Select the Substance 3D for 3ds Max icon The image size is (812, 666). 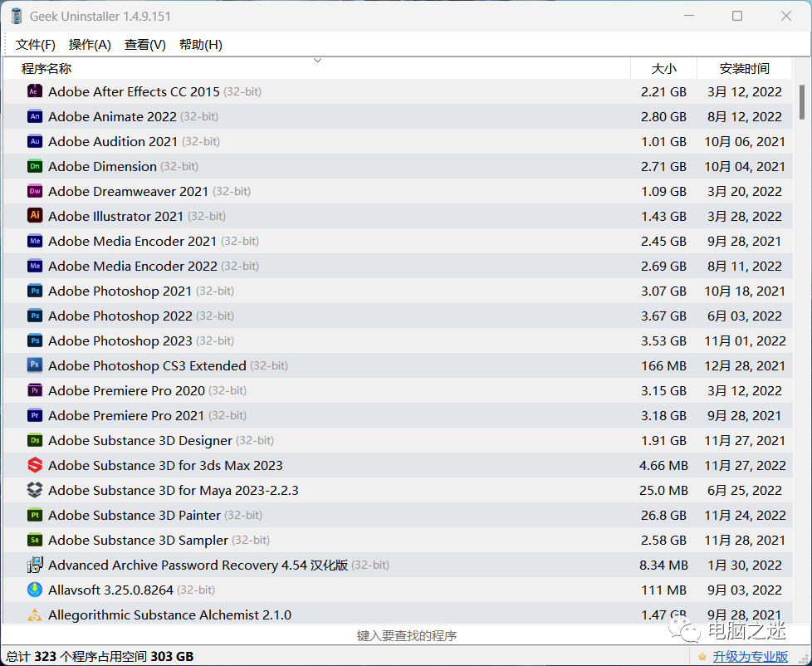click(x=35, y=465)
